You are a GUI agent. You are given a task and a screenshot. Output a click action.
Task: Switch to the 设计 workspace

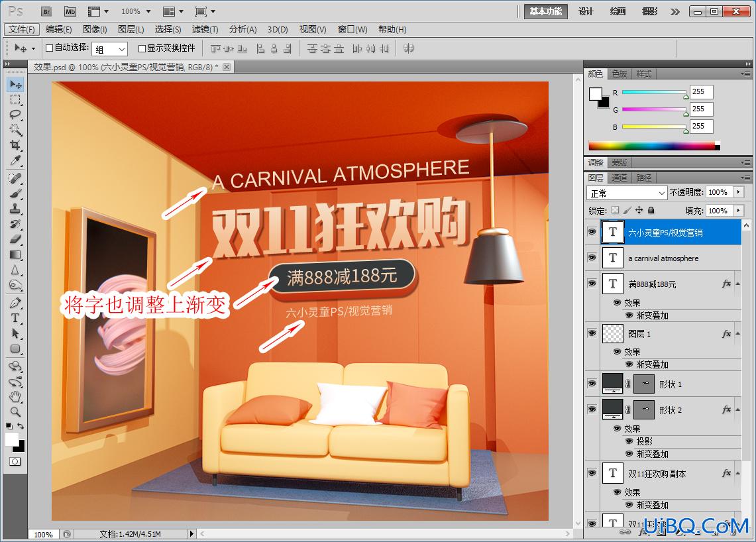tap(586, 11)
